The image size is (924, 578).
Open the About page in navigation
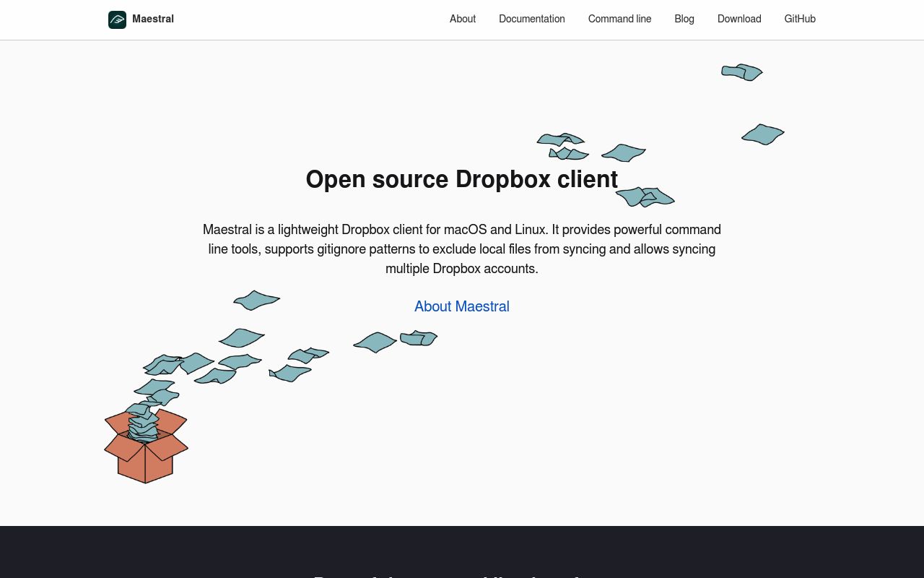[463, 19]
